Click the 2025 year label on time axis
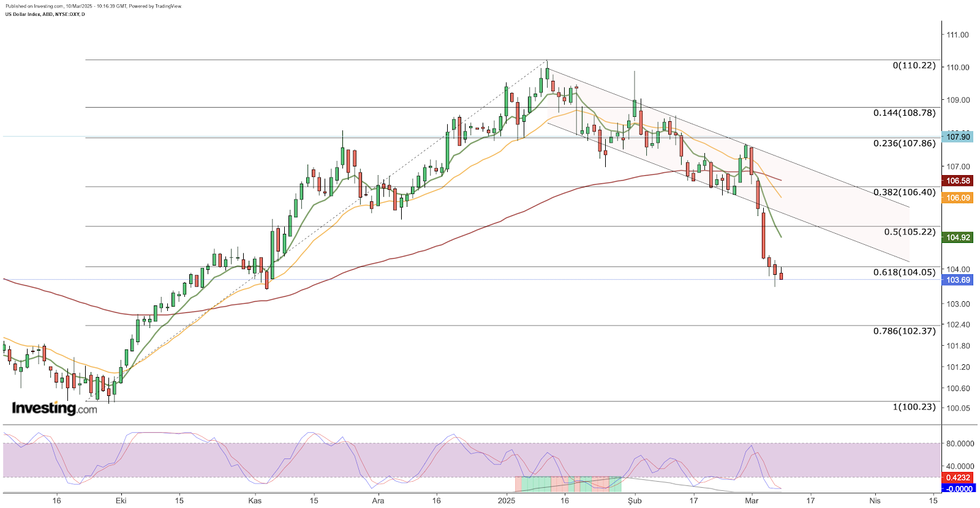The image size is (980, 508). [507, 501]
